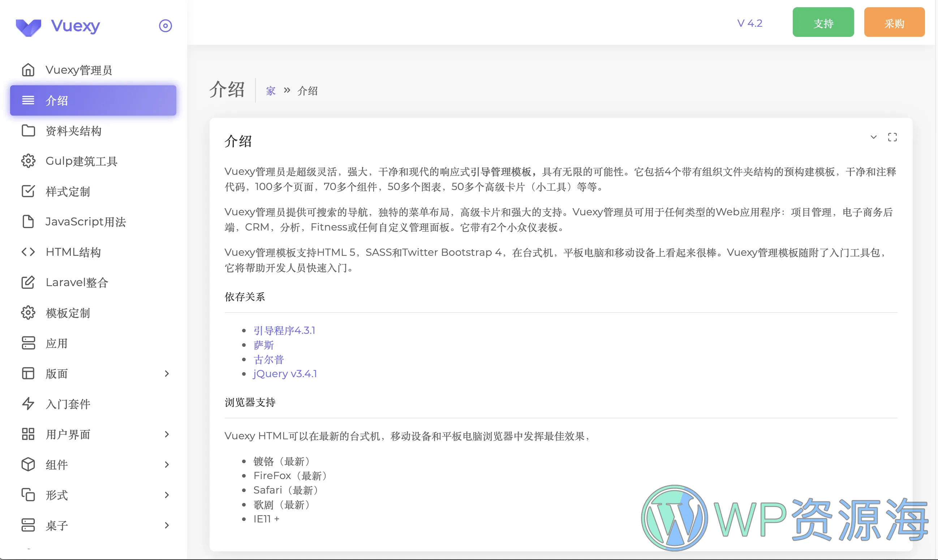Screen dimensions: 938x560
Task: Click the V 4.2 version link
Action: (x=750, y=23)
